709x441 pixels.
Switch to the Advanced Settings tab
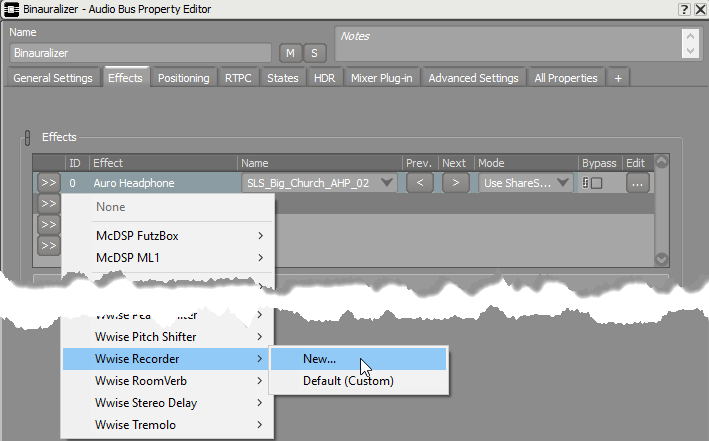pyautogui.click(x=473, y=78)
